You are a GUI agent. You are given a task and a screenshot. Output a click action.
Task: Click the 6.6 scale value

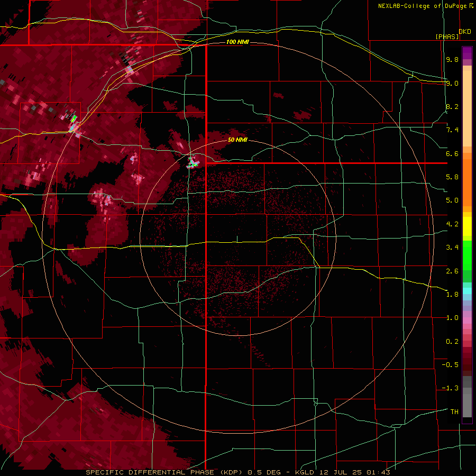pos(452,153)
